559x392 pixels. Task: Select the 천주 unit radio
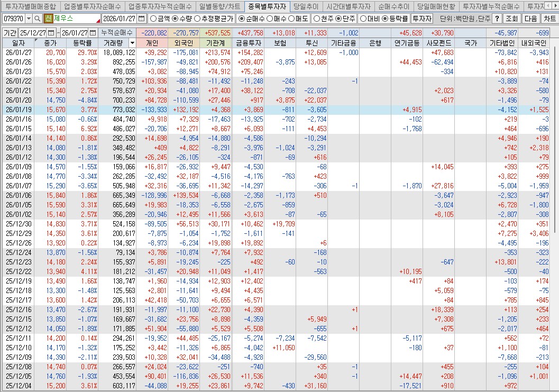tap(317, 19)
